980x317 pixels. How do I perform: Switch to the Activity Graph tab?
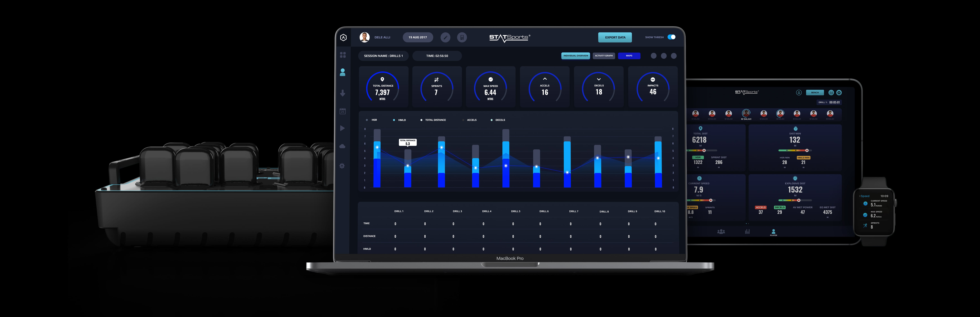[x=604, y=56]
